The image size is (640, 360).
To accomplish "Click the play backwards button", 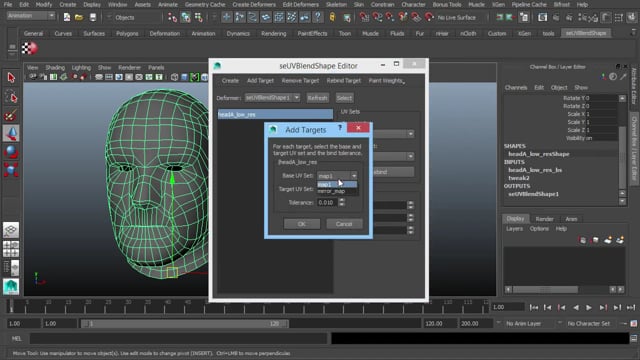I will pos(576,307).
